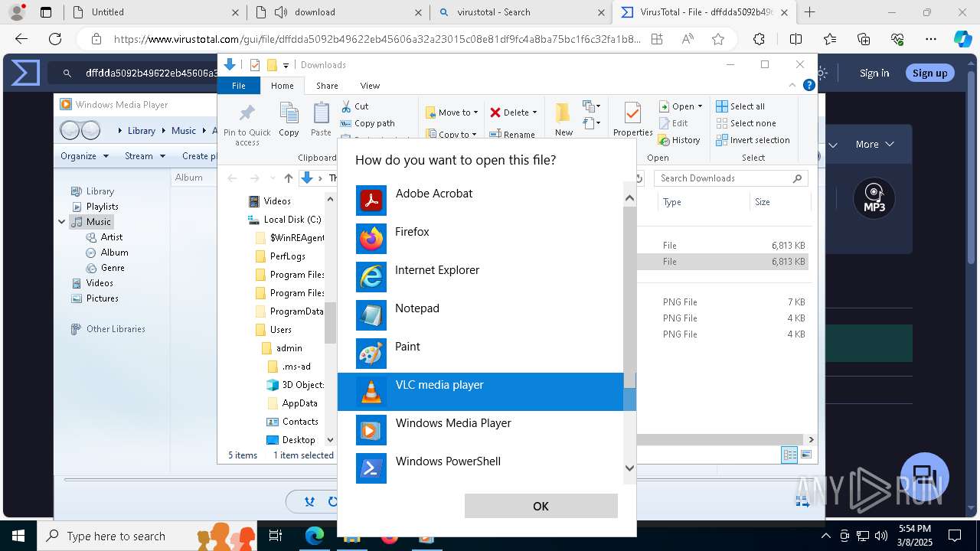
Task: Select Local Disk (C:) in tree
Action: (284, 220)
